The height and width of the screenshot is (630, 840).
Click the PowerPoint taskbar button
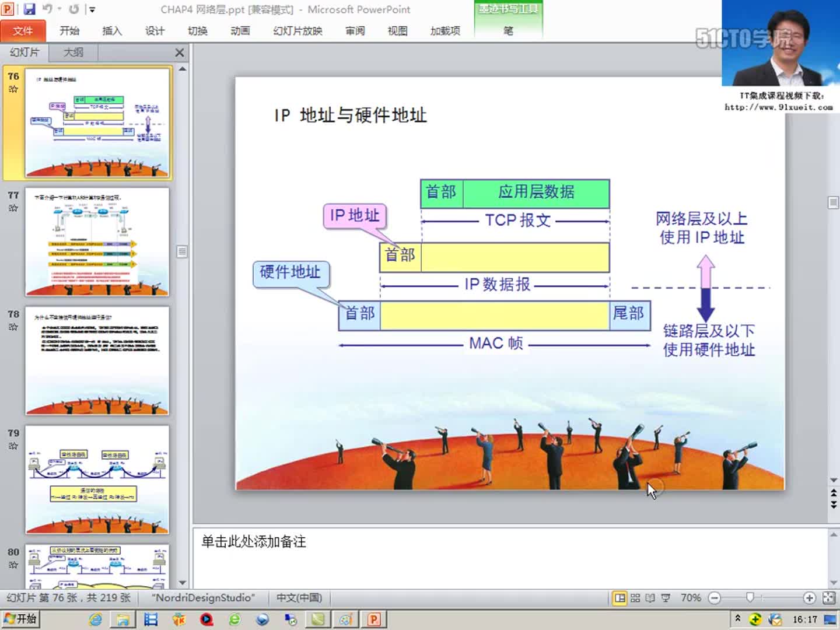click(373, 619)
